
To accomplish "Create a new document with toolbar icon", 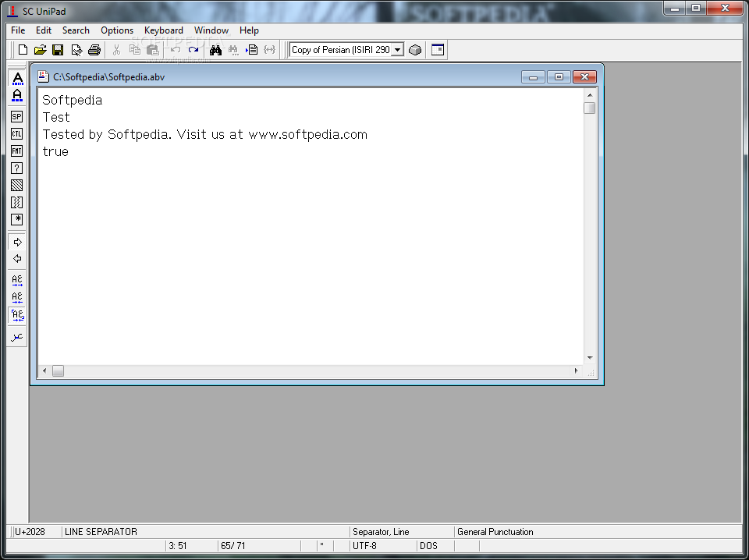I will point(23,50).
